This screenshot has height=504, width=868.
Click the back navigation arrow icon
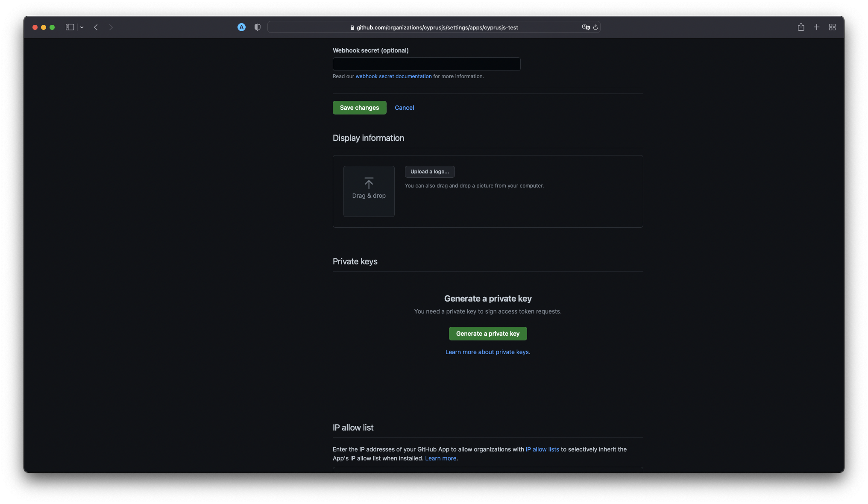point(95,27)
